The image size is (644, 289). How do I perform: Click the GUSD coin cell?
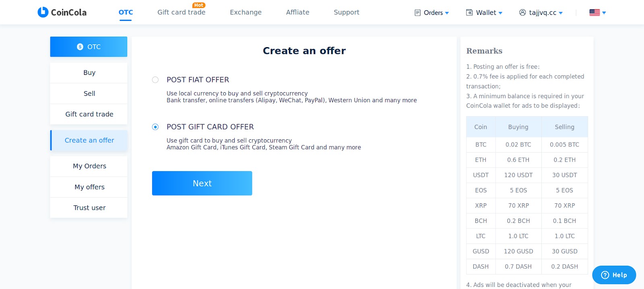tap(481, 252)
